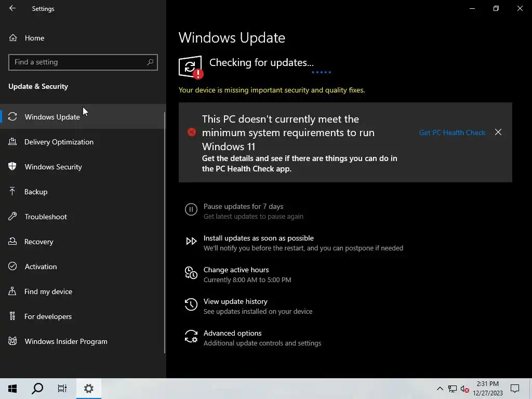Click the Windows Insider Program cat icon

tap(12, 341)
